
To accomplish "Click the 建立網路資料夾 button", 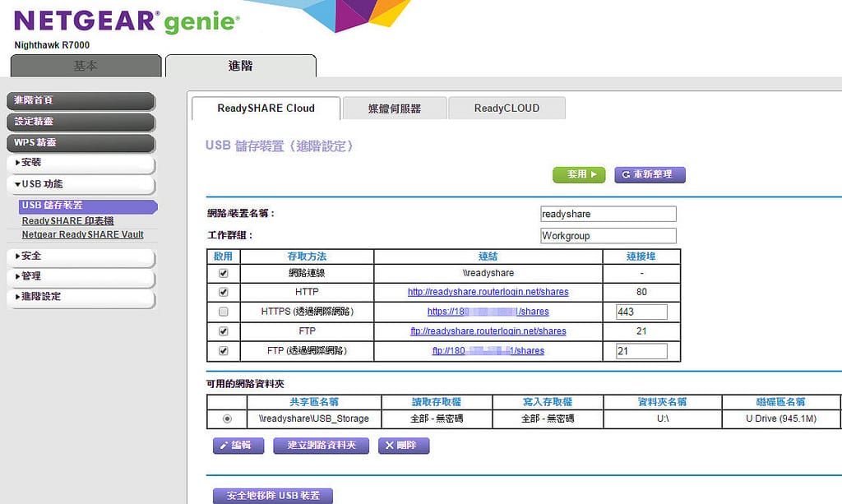I will coord(322,446).
